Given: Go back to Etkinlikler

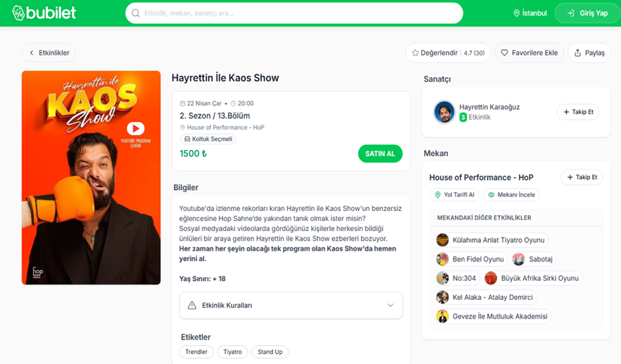Looking at the screenshot, I should tap(48, 53).
